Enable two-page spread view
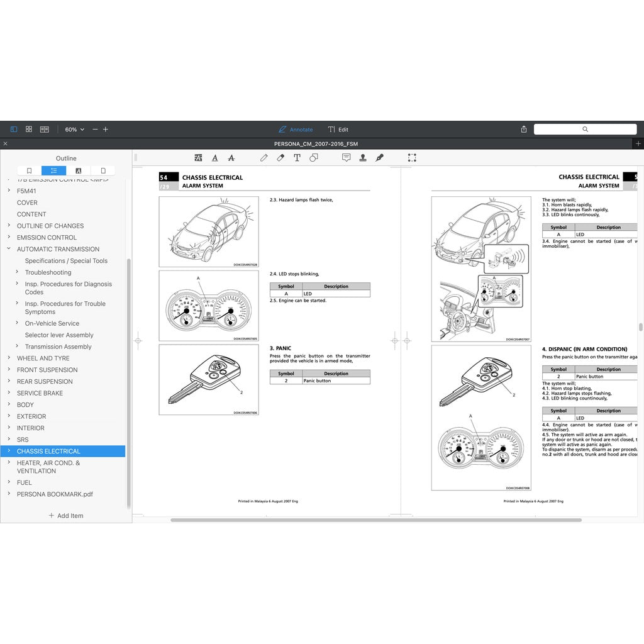Viewport: 644px width, 644px height. tap(45, 130)
